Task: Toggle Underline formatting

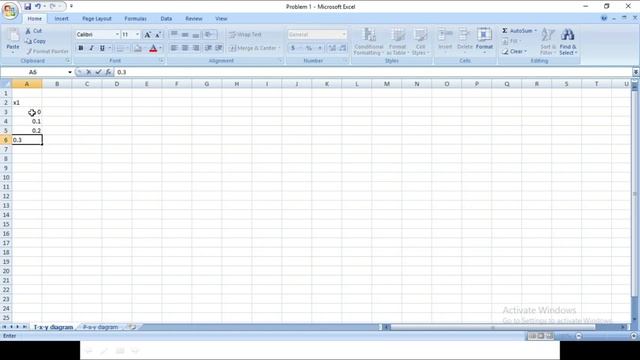Action: tap(102, 48)
